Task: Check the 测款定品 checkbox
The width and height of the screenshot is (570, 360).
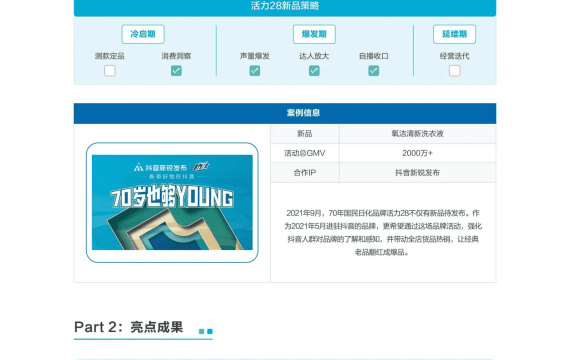Action: pyautogui.click(x=109, y=71)
